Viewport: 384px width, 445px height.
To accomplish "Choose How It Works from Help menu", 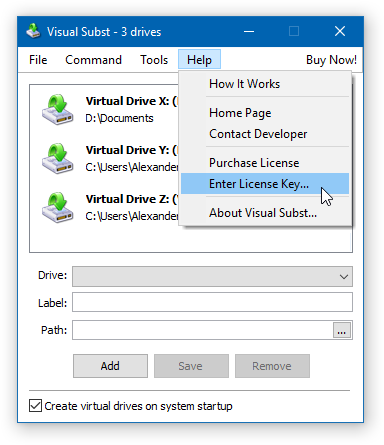I will [x=265, y=84].
